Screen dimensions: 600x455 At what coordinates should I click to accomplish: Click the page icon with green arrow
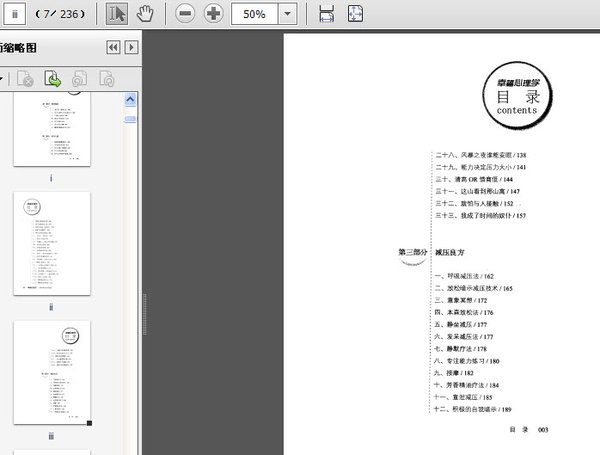pos(52,79)
